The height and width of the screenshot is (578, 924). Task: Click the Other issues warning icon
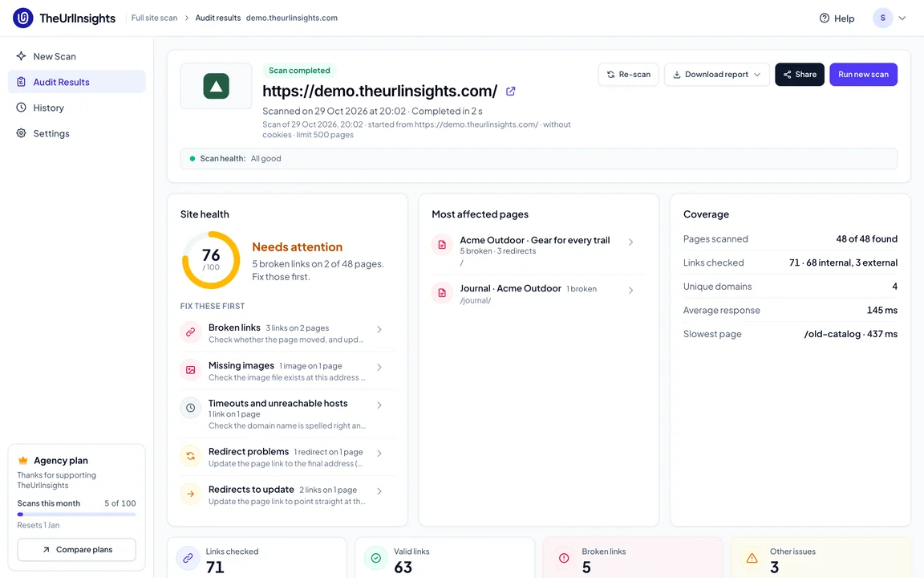[752, 558]
